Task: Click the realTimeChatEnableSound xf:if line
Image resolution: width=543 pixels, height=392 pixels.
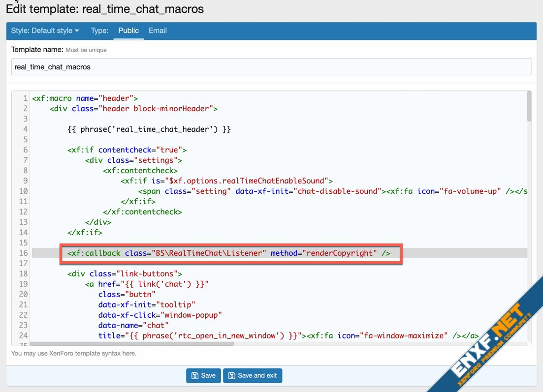Action: pos(226,181)
